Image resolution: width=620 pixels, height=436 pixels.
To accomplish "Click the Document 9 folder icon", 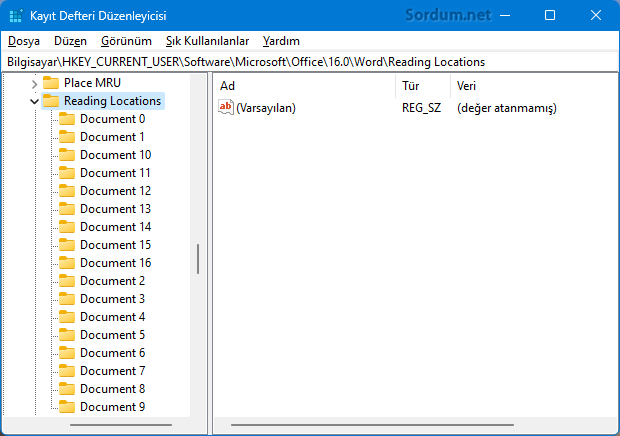I will (67, 407).
